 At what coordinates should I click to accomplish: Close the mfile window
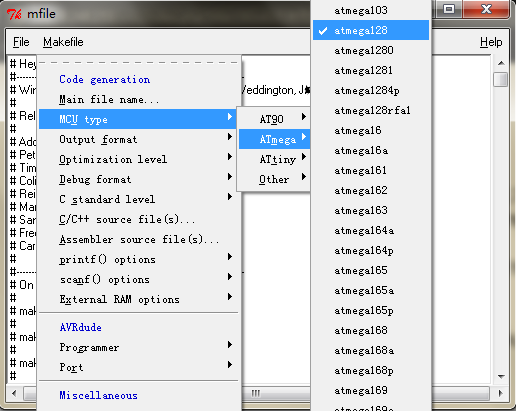click(486, 9)
